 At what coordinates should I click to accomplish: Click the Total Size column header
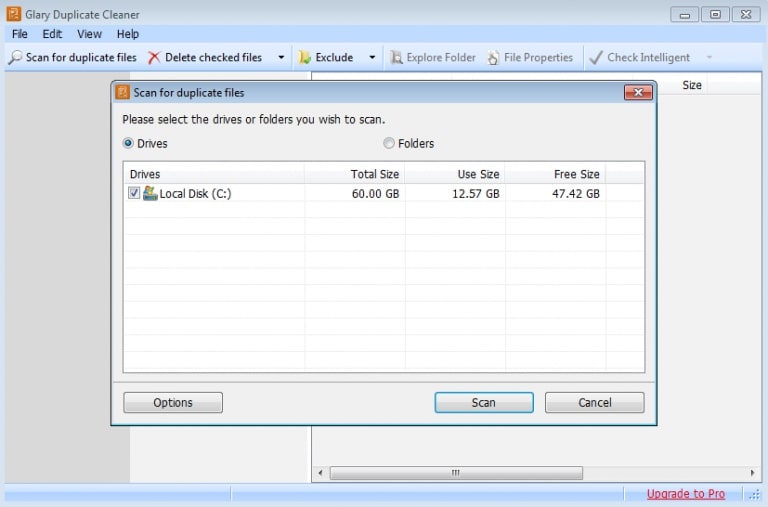[354, 174]
